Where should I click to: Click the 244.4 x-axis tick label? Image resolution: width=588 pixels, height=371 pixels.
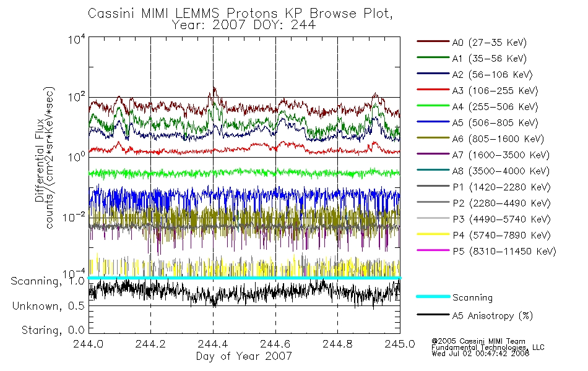click(x=213, y=344)
